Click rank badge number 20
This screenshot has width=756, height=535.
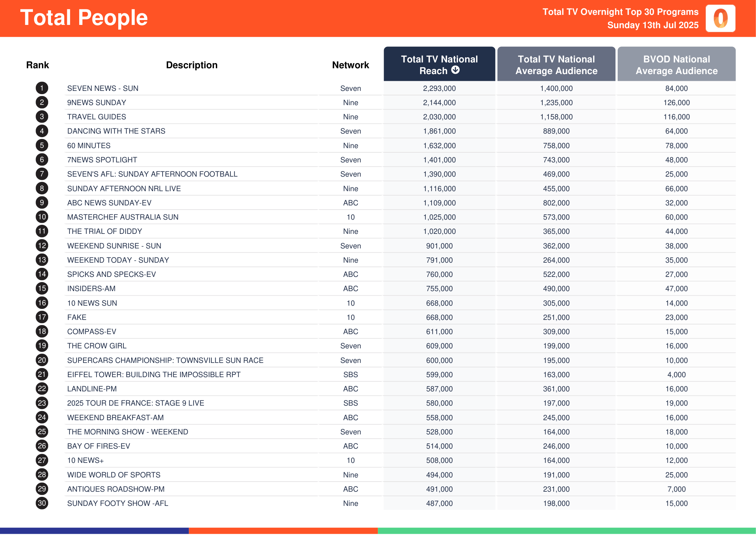click(42, 360)
